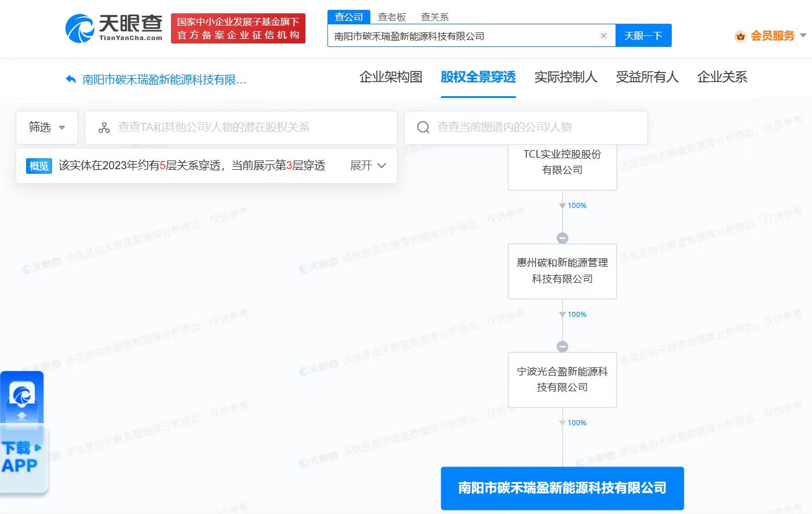Screen dimensions: 812x514
Task: Click the crown icon beside 会员服务
Action: [x=740, y=36]
